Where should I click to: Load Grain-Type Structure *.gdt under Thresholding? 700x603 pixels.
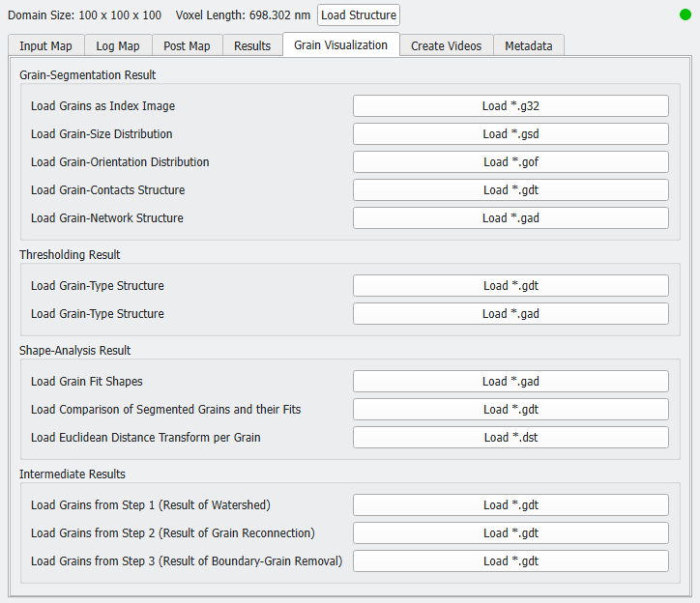click(510, 286)
